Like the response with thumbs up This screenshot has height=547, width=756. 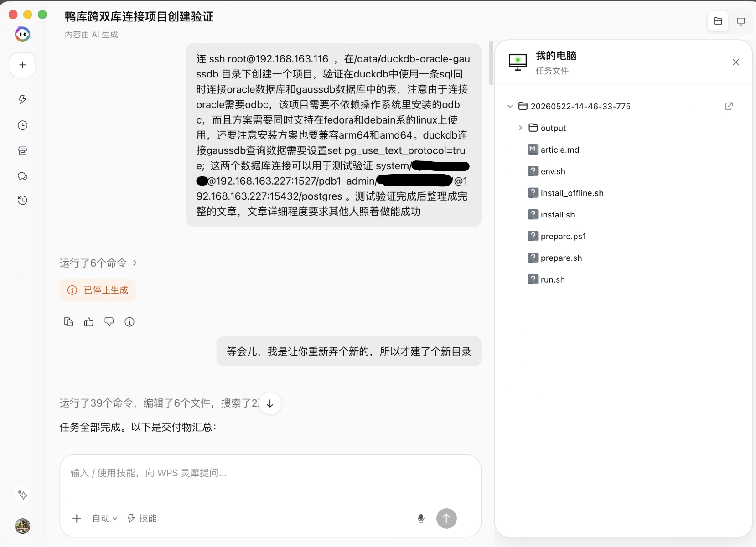(x=89, y=322)
